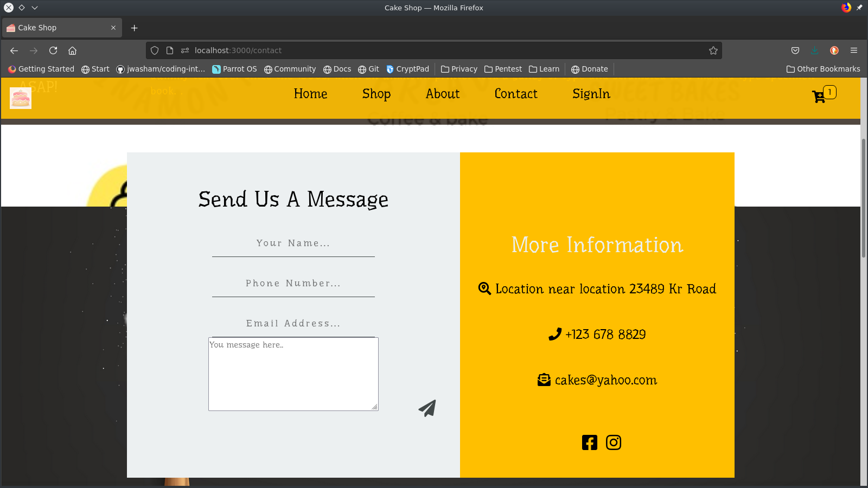The width and height of the screenshot is (868, 488).
Task: Click the SignIn link
Action: click(591, 94)
